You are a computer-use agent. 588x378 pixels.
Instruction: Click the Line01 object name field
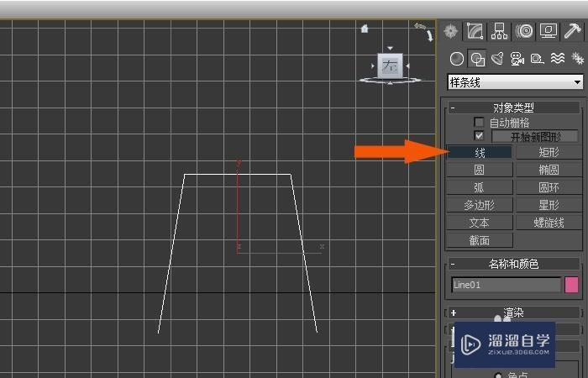(x=507, y=285)
